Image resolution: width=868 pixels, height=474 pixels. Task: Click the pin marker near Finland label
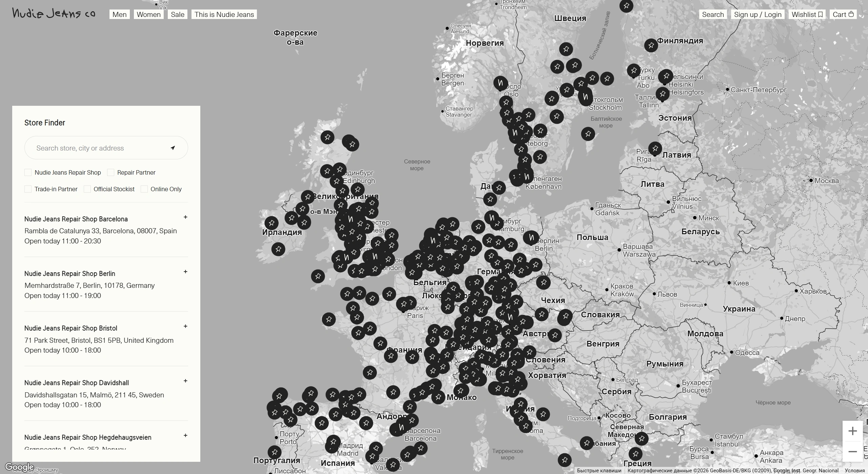651,45
